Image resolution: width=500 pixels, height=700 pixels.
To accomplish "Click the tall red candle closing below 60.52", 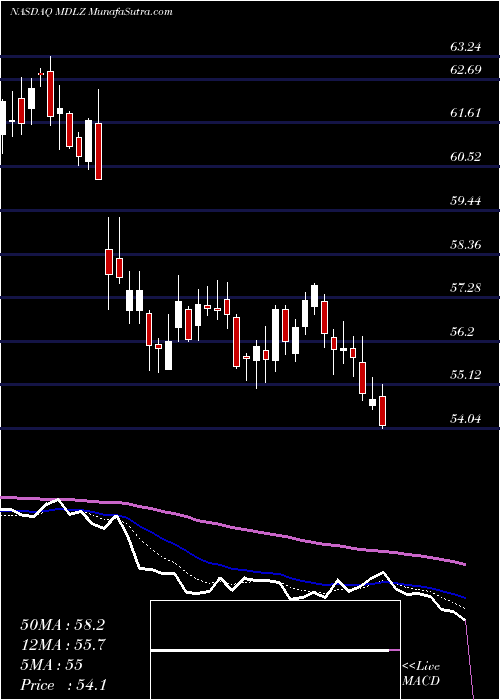I will pyautogui.click(x=98, y=151).
